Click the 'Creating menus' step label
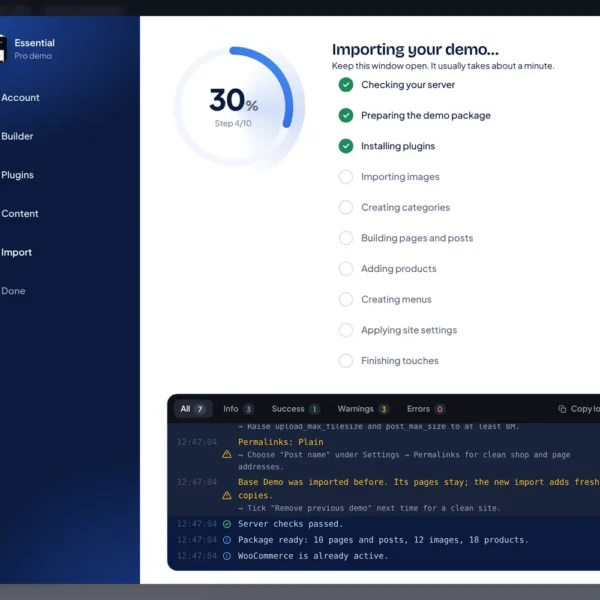Viewport: 600px width, 600px height. (x=396, y=299)
